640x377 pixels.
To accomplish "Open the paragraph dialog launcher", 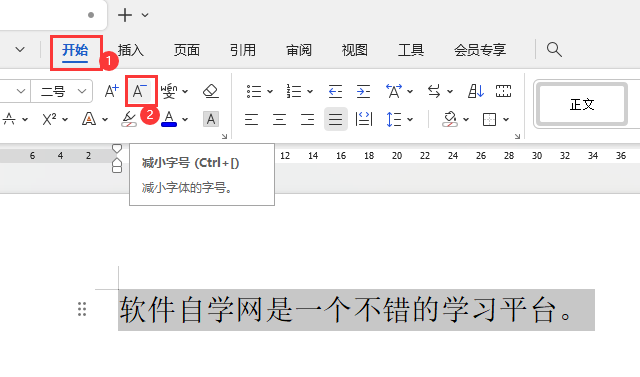I will coord(518,136).
